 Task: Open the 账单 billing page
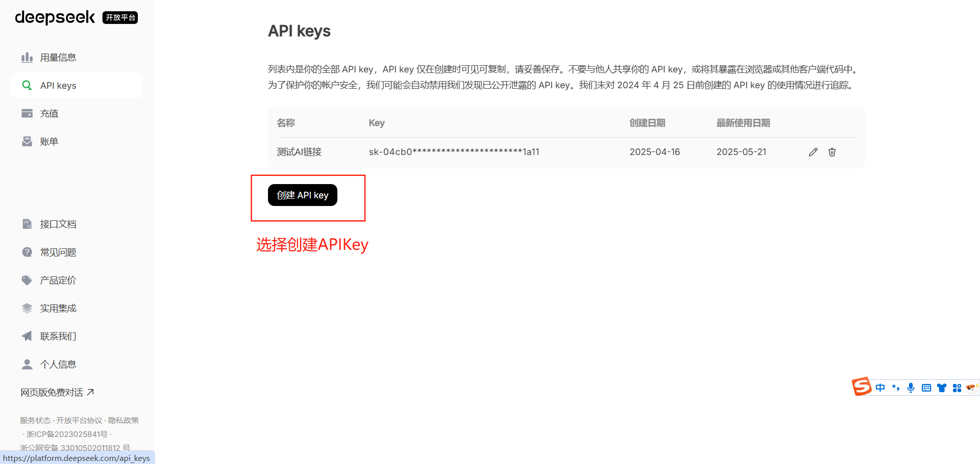tap(49, 142)
